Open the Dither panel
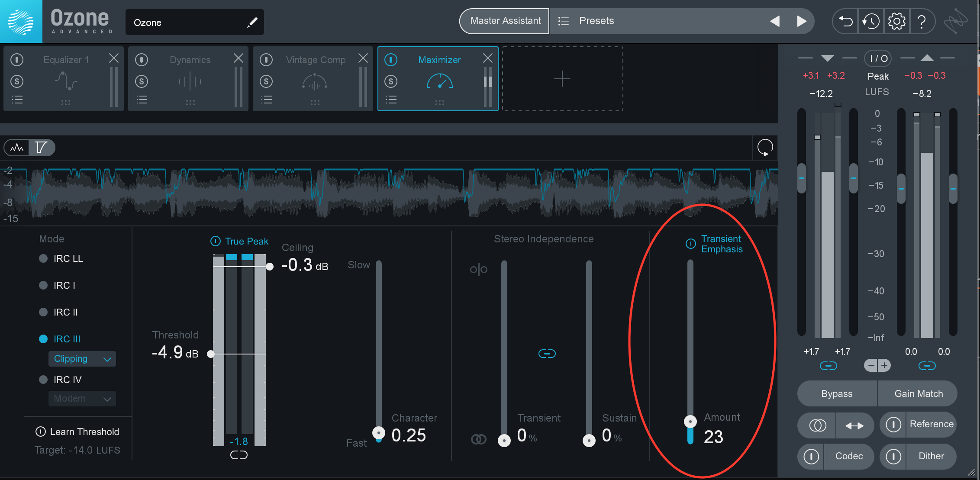 click(x=931, y=456)
